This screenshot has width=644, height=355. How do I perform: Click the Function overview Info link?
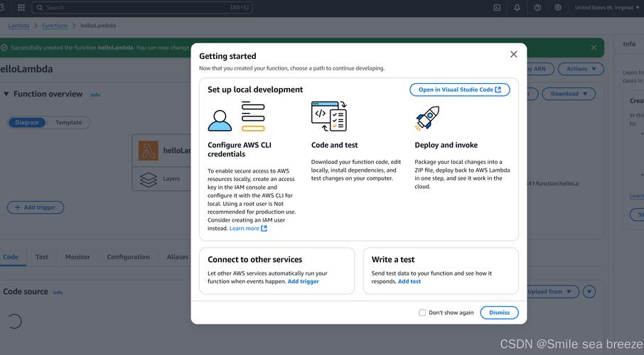pyautogui.click(x=95, y=95)
